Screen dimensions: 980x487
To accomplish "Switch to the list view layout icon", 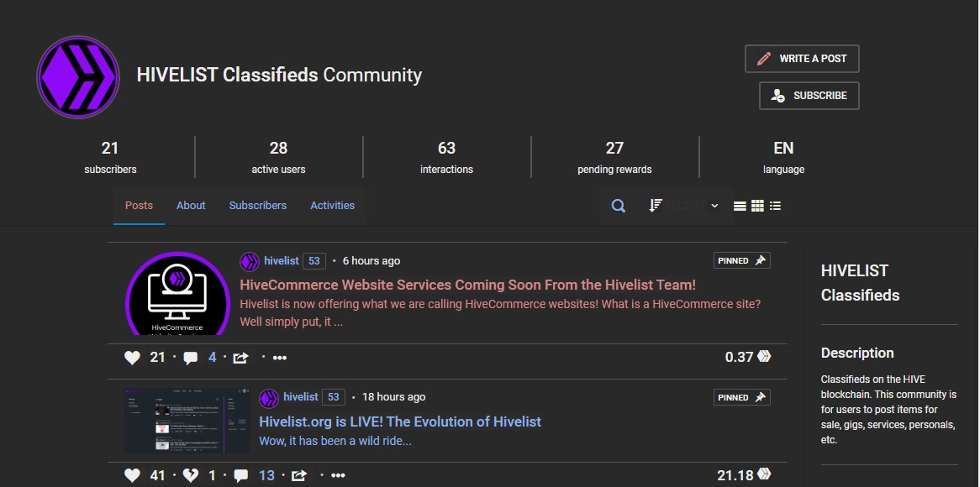I will click(x=740, y=206).
